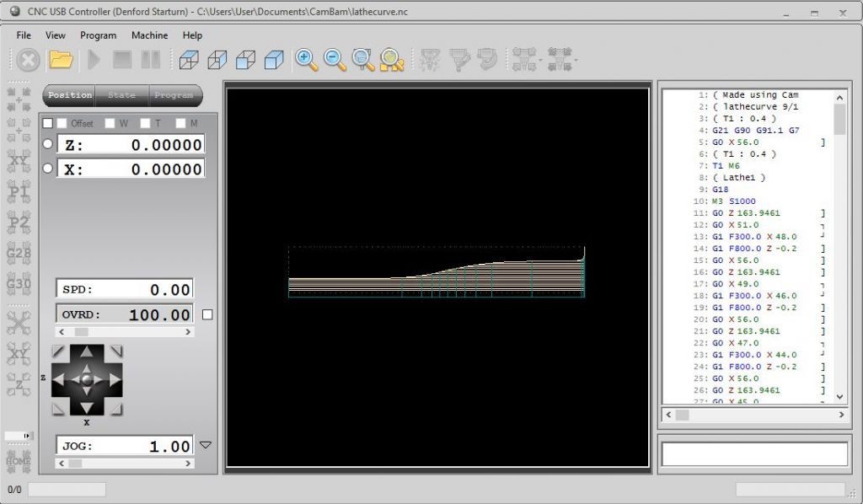Click the OVRD override slider thumb

[82, 332]
